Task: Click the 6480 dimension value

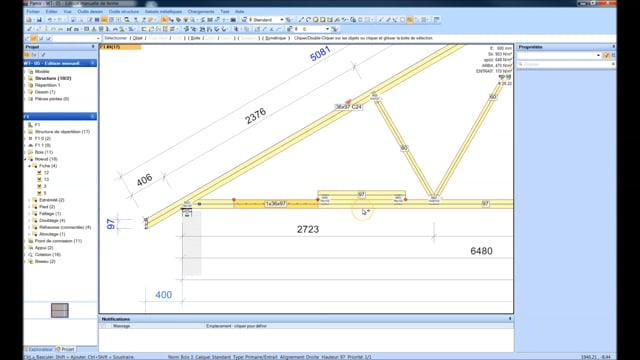Action: click(481, 251)
